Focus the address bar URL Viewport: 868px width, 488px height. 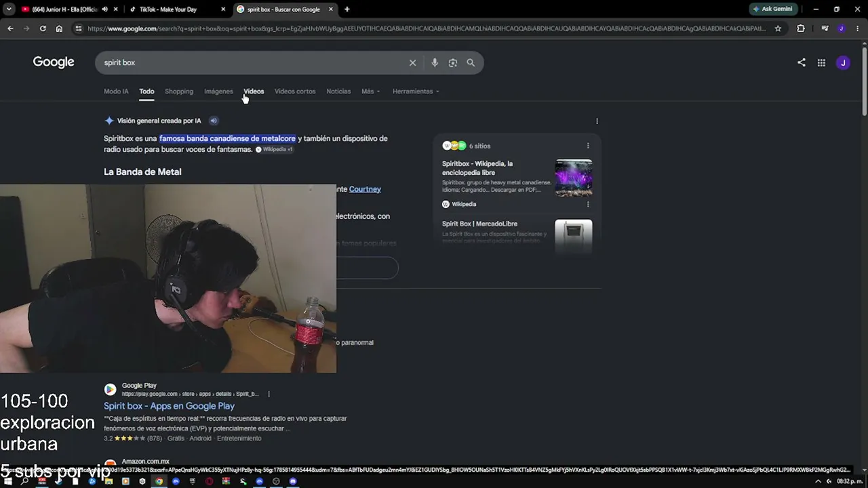point(427,28)
